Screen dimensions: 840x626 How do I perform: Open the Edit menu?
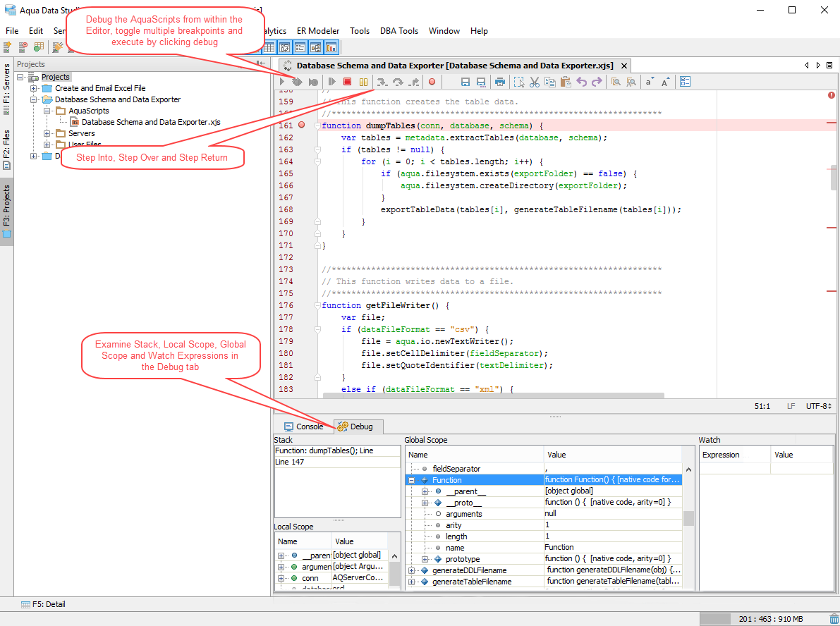pyautogui.click(x=36, y=31)
